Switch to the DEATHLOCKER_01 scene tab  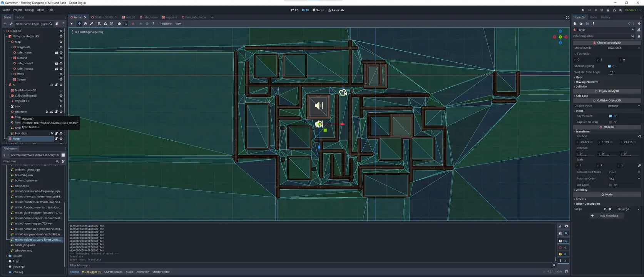coord(105,17)
